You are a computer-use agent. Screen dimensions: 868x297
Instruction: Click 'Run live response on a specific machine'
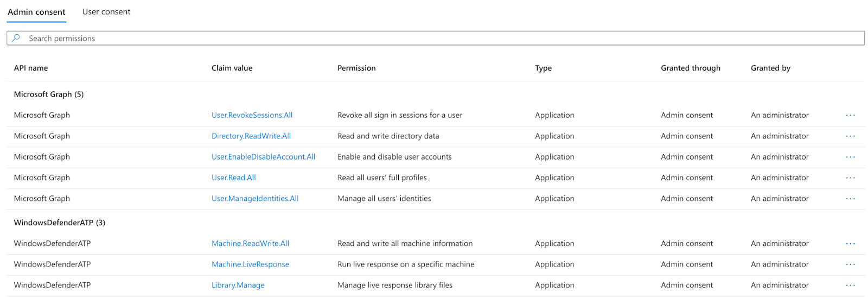click(406, 264)
